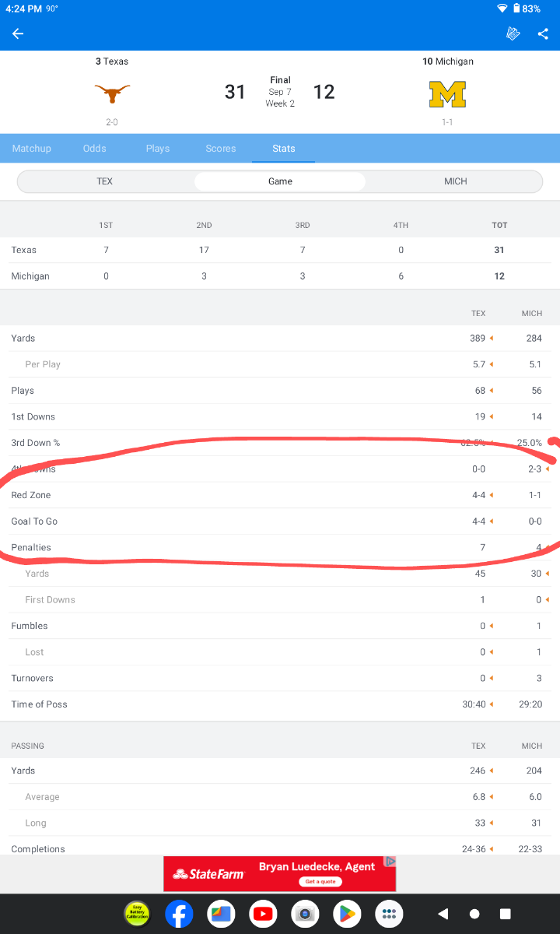Tap the Android recent apps square
The width and height of the screenshot is (560, 934).
[505, 914]
